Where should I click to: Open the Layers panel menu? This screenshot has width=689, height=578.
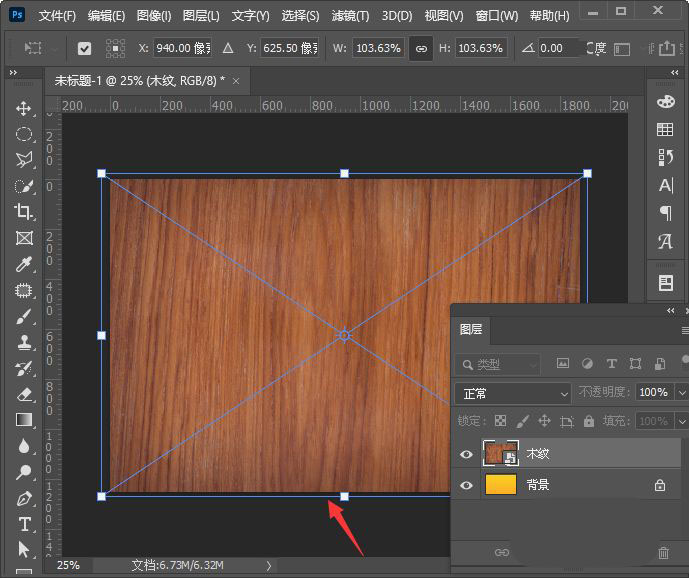pyautogui.click(x=685, y=330)
